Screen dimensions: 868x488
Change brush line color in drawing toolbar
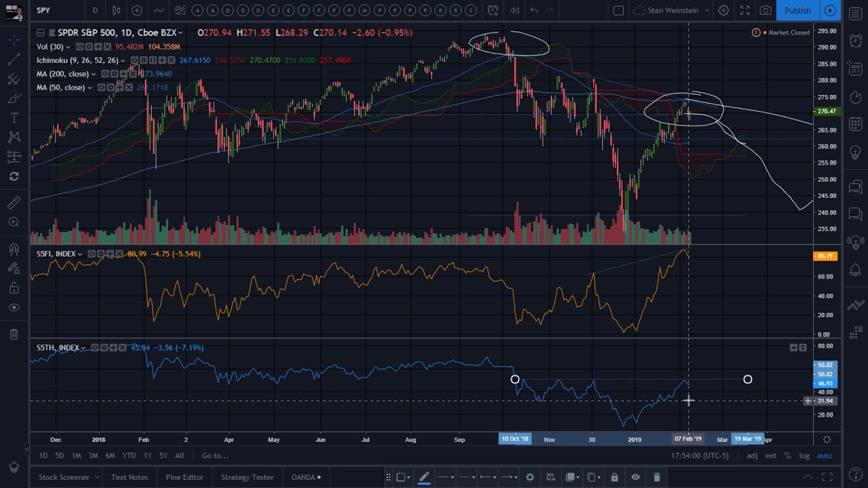(x=424, y=477)
